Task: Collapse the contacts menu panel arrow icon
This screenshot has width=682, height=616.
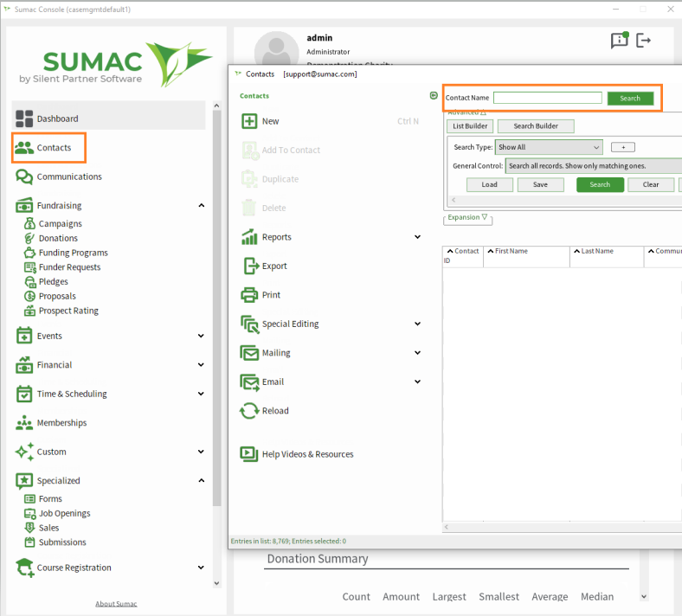Action: 434,95
